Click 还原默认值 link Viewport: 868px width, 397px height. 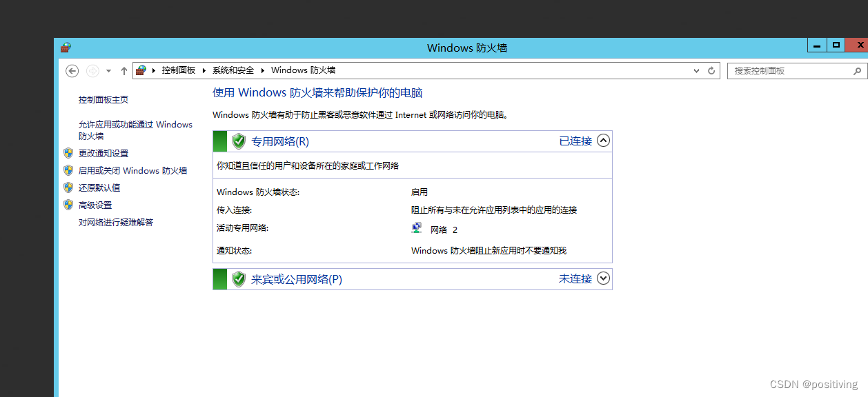99,187
